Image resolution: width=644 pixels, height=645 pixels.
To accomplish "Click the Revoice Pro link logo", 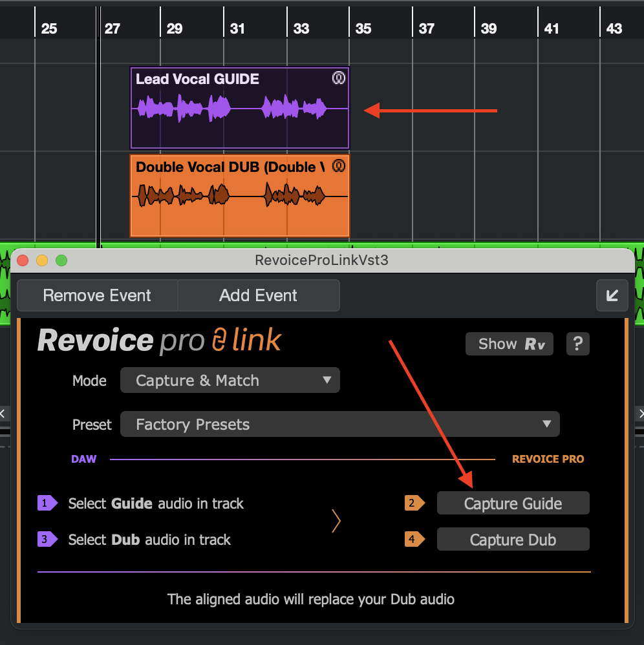I will tap(159, 341).
